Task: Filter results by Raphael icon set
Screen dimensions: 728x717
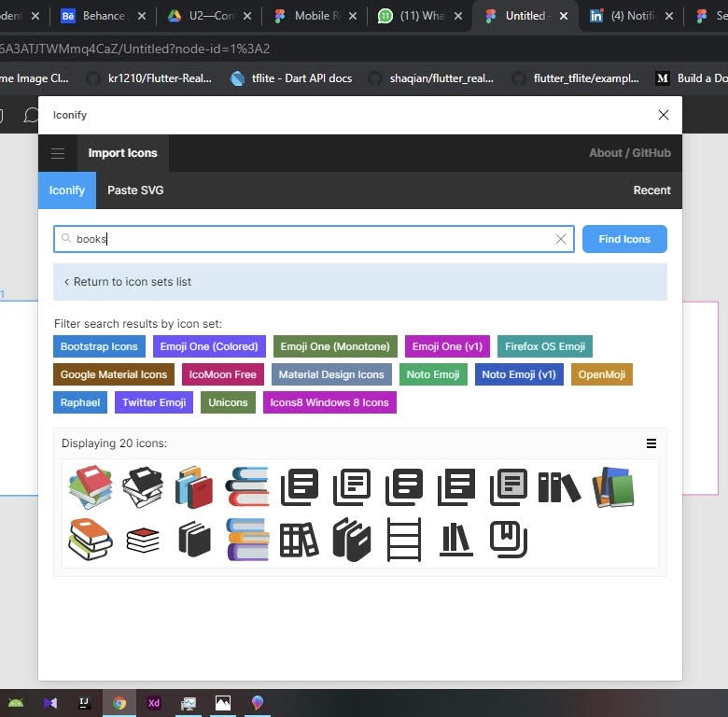Action: click(x=80, y=402)
